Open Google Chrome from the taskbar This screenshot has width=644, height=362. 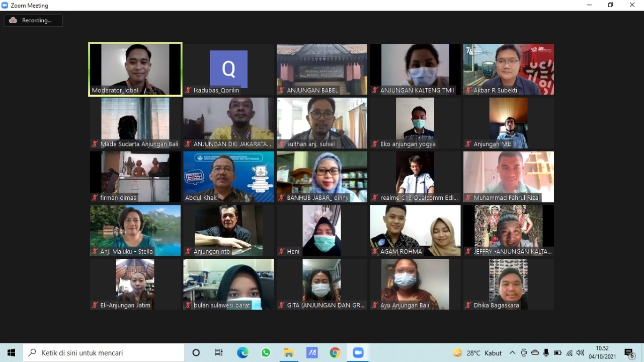(x=335, y=352)
